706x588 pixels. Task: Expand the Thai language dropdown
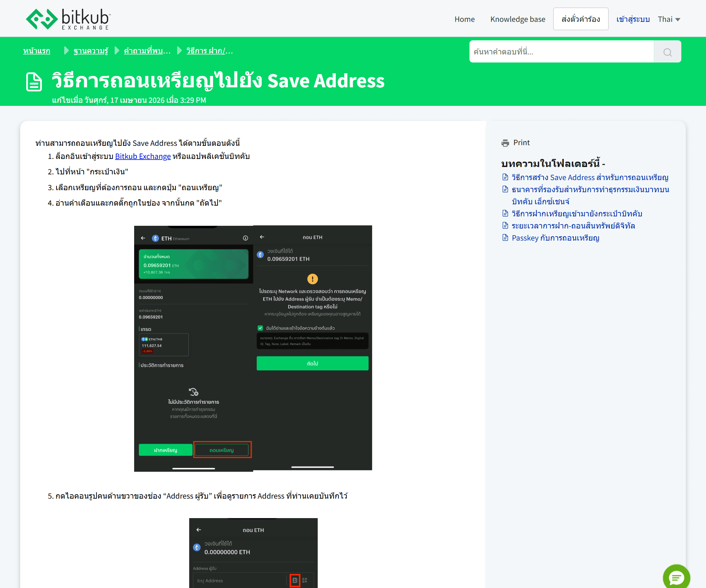669,19
